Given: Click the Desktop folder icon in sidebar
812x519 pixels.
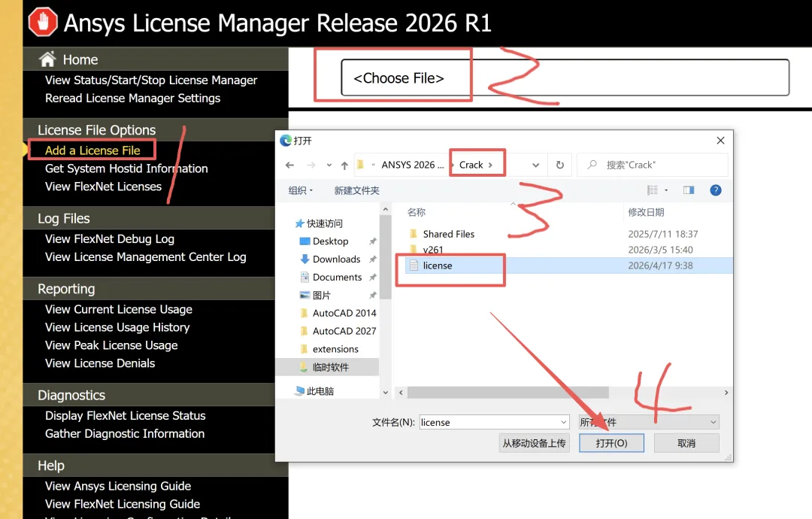Looking at the screenshot, I should [x=304, y=241].
